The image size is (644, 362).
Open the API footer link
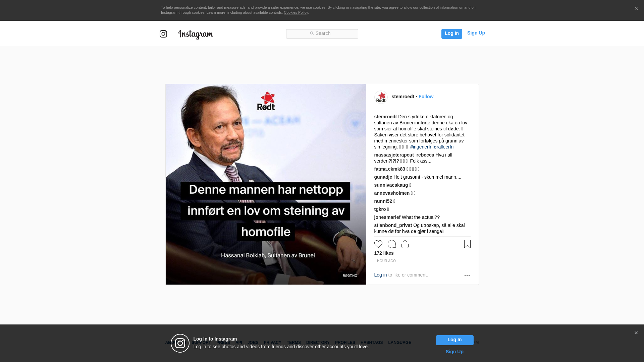coord(239,343)
